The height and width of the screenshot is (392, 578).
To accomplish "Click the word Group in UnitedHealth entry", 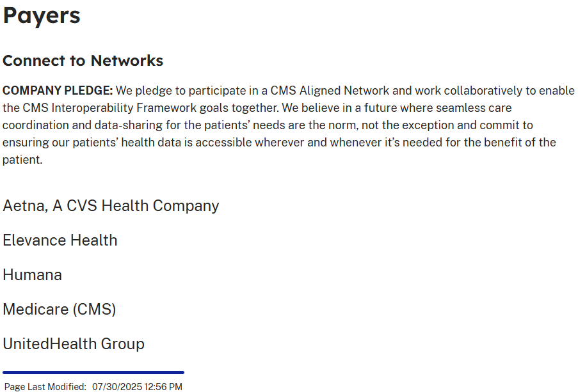I will pos(123,344).
